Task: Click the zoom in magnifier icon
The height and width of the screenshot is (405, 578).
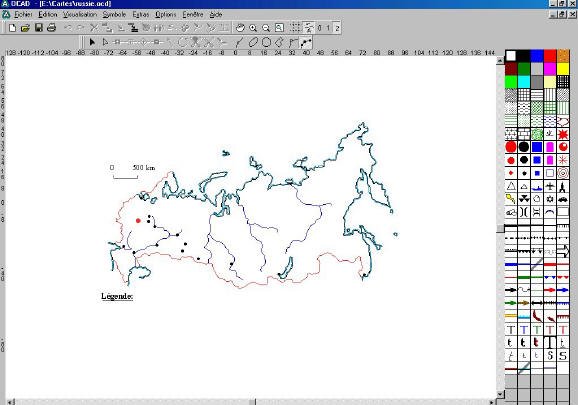Action: point(253,28)
